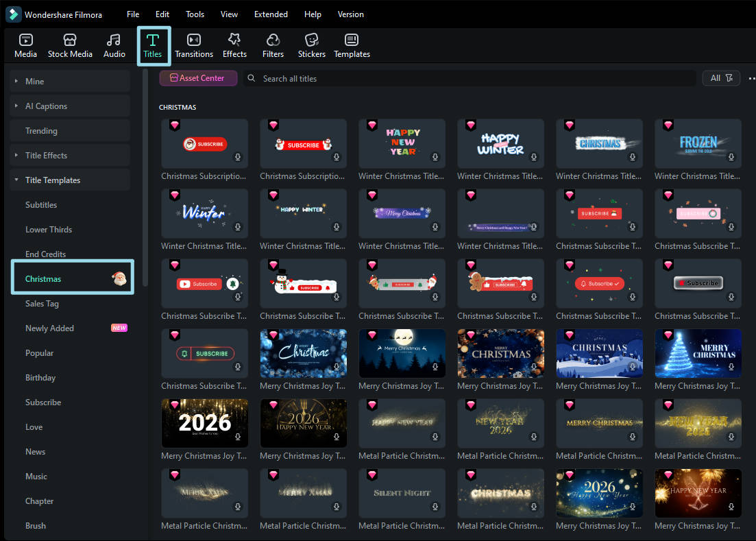Download the FROZEN winter title
This screenshot has width=756, height=541.
click(x=731, y=157)
